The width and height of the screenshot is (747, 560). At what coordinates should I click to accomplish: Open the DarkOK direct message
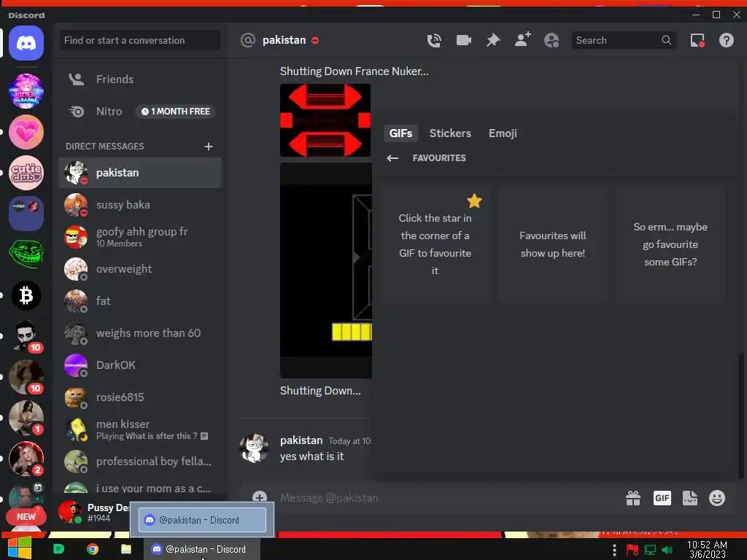[x=139, y=365]
